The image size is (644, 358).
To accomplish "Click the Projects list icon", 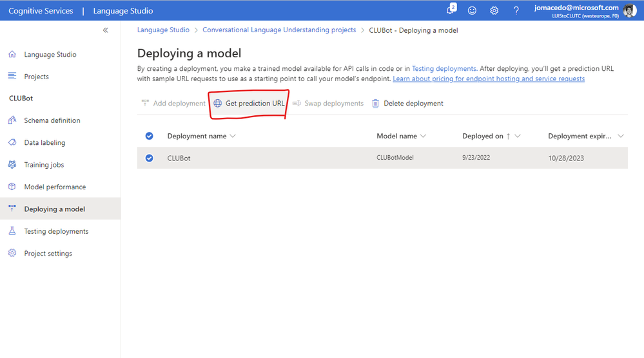I will [x=12, y=76].
